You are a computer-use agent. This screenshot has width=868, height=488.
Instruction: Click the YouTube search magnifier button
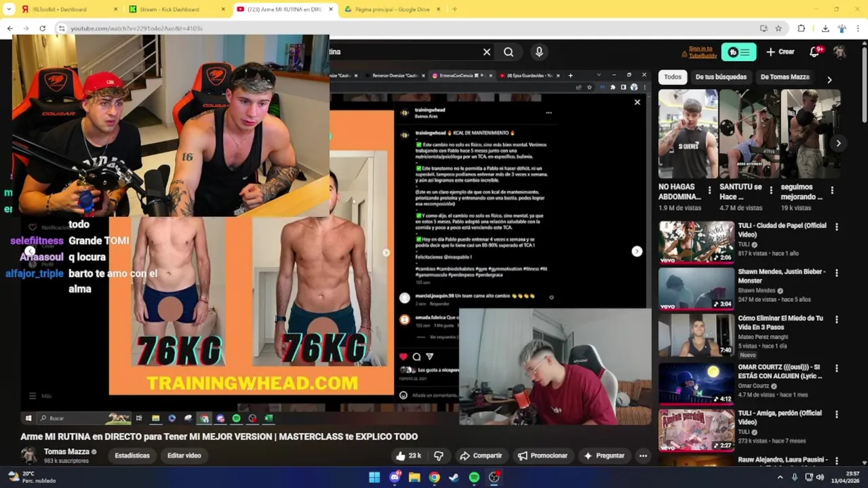[509, 52]
